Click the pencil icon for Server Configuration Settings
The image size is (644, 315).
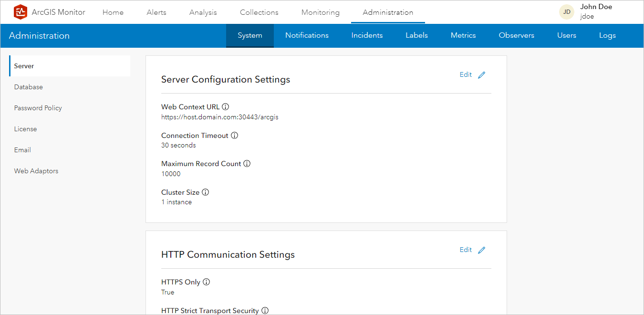pyautogui.click(x=481, y=74)
